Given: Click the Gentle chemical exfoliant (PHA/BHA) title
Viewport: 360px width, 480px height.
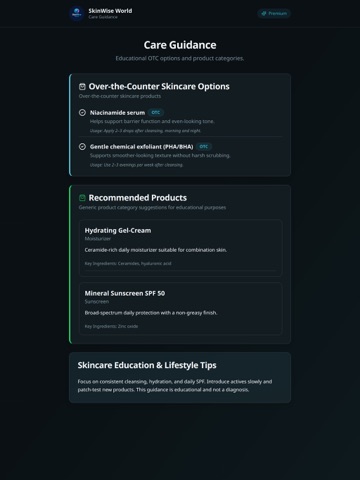Looking at the screenshot, I should tap(142, 147).
